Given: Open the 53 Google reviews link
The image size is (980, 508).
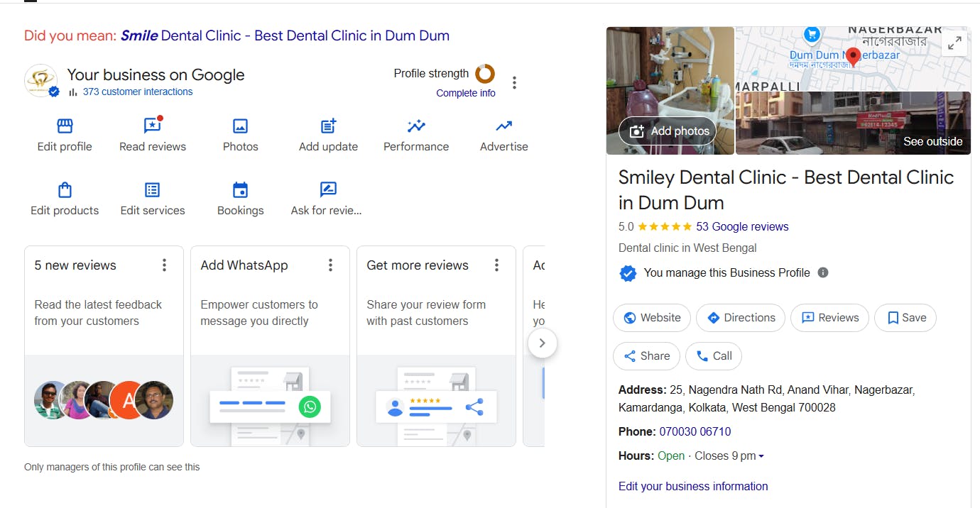Looking at the screenshot, I should pos(742,227).
